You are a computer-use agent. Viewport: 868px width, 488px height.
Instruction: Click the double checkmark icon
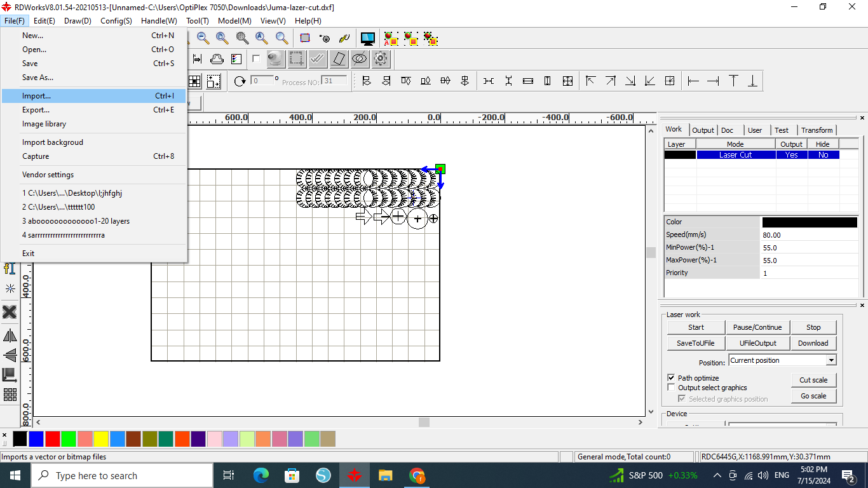[317, 59]
